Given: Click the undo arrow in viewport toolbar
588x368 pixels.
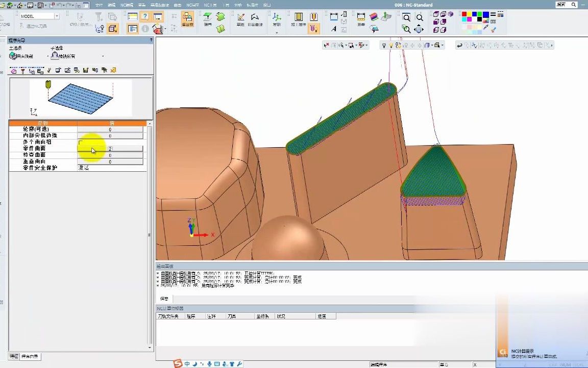Looking at the screenshot, I should click(460, 45).
